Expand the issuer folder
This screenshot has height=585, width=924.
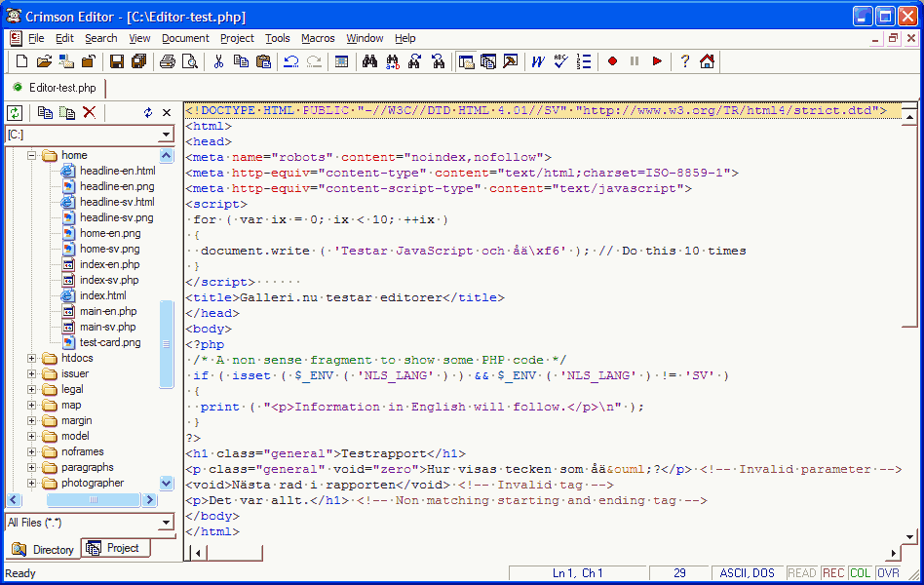[32, 373]
